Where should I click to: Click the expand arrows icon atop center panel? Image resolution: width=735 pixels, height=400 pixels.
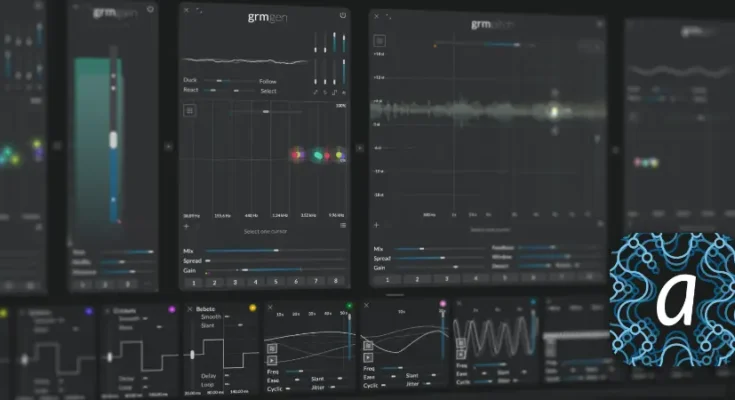pos(198,10)
